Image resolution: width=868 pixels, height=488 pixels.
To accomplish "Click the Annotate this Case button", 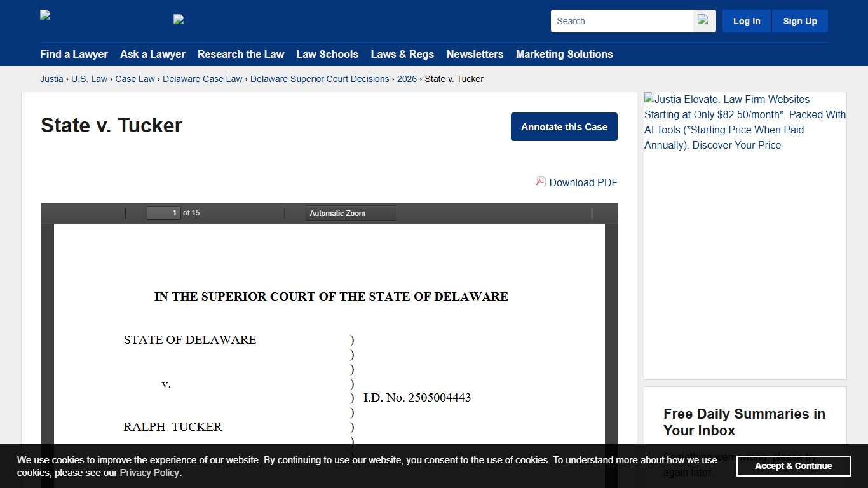I will tap(564, 126).
